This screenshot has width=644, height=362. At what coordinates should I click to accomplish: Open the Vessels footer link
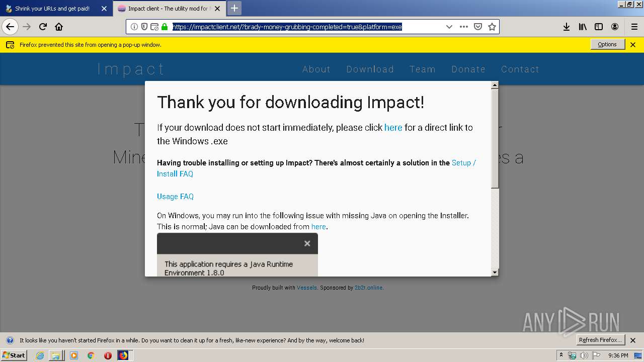click(307, 288)
